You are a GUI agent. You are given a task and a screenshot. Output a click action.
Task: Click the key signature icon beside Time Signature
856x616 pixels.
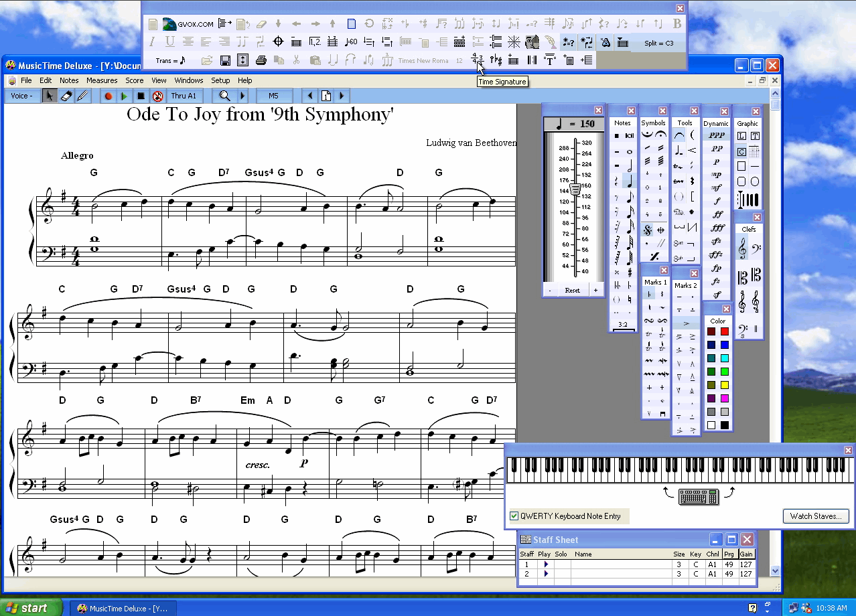(496, 60)
